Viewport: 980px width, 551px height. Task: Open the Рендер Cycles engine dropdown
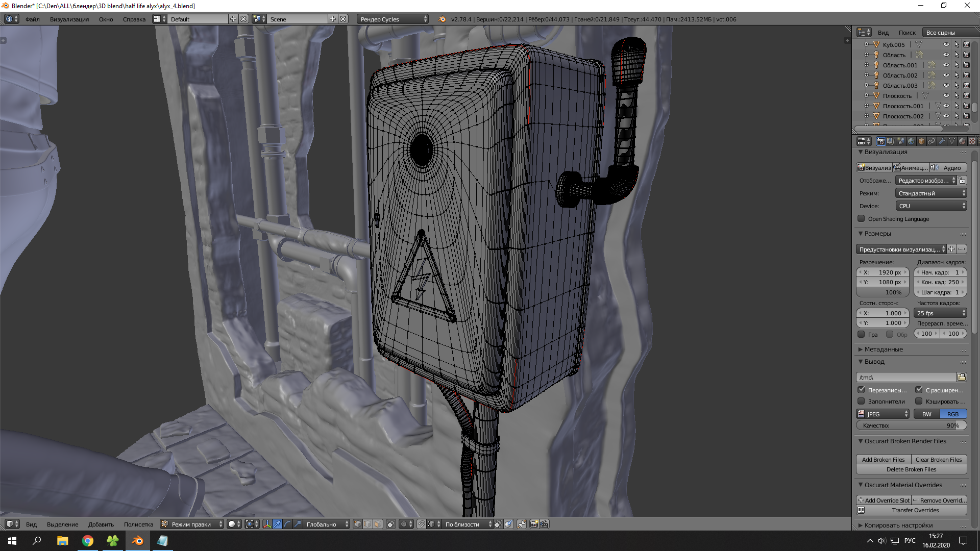tap(393, 19)
